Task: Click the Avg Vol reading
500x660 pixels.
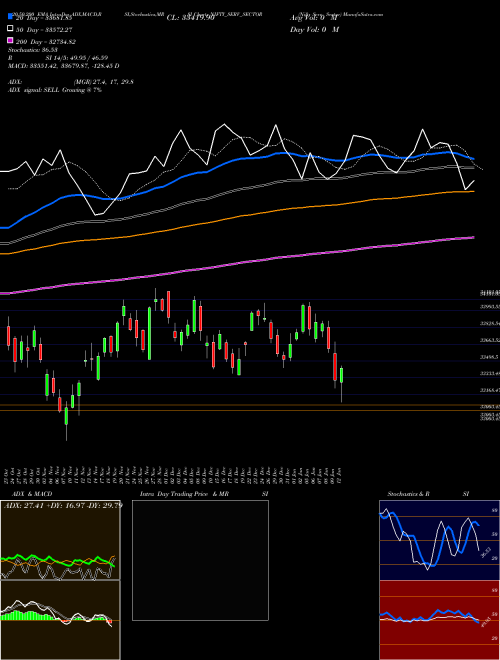Action: pyautogui.click(x=314, y=18)
